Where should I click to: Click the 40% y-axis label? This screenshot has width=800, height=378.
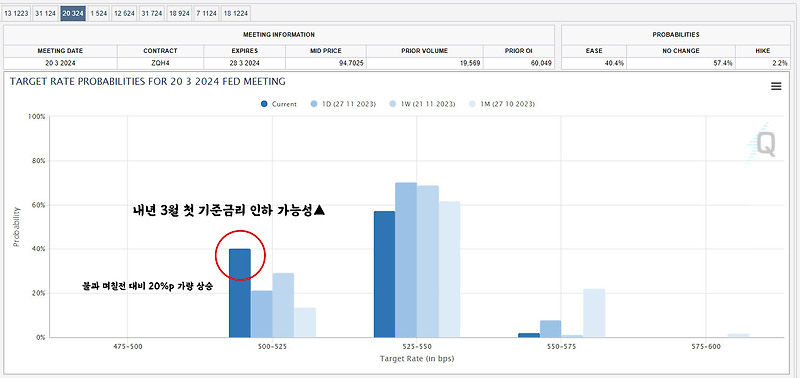coord(39,249)
